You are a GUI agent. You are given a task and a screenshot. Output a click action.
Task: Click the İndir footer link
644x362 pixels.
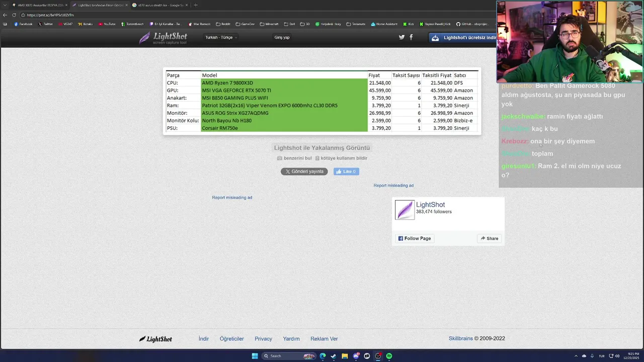coord(204,339)
